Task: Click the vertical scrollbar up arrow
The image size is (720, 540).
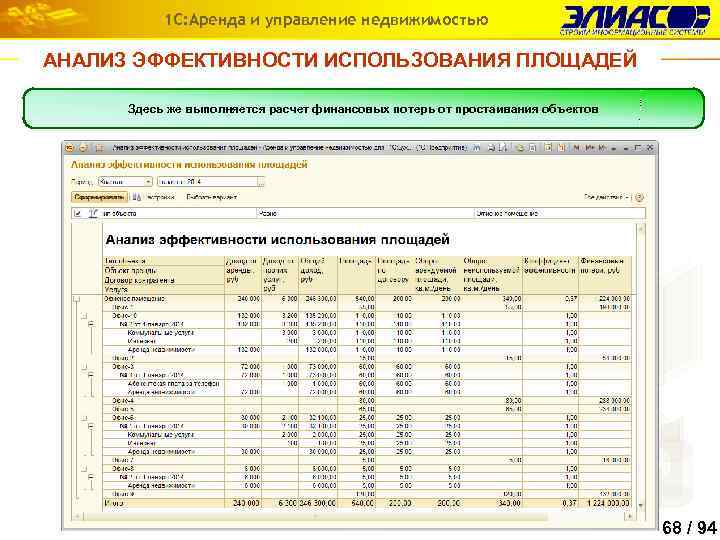Action: click(x=641, y=228)
